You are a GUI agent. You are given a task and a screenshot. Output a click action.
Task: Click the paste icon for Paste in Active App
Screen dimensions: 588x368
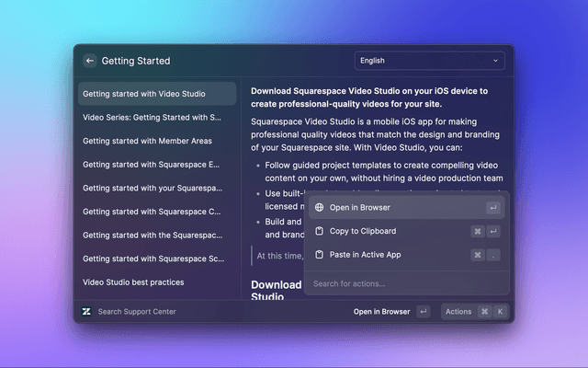tap(319, 255)
